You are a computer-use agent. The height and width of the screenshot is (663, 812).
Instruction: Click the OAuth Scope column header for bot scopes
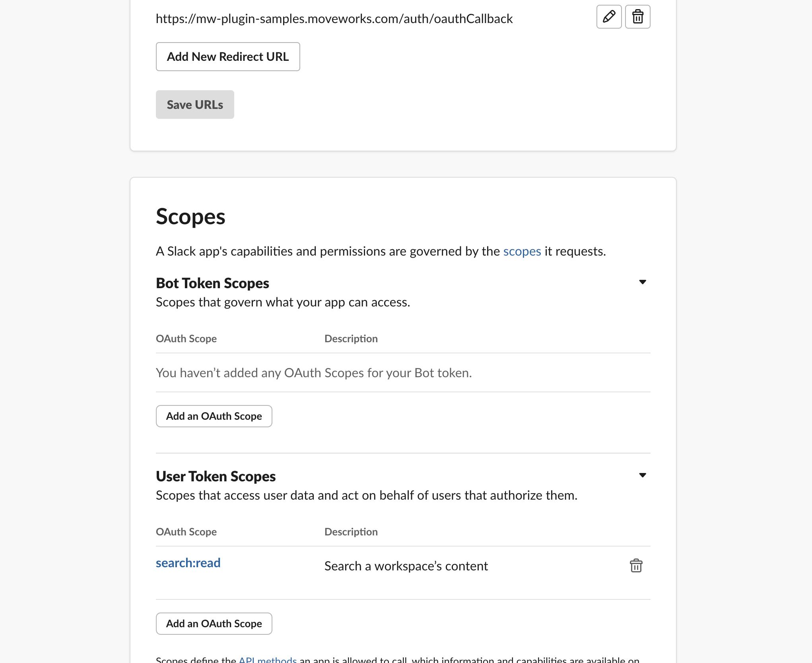pyautogui.click(x=186, y=339)
